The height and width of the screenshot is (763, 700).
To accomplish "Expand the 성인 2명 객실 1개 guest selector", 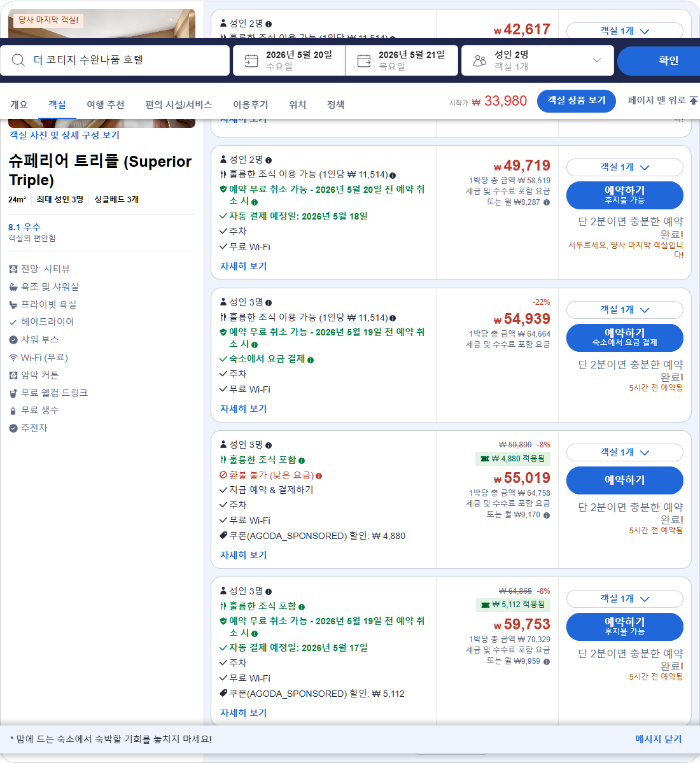I will coord(538,60).
